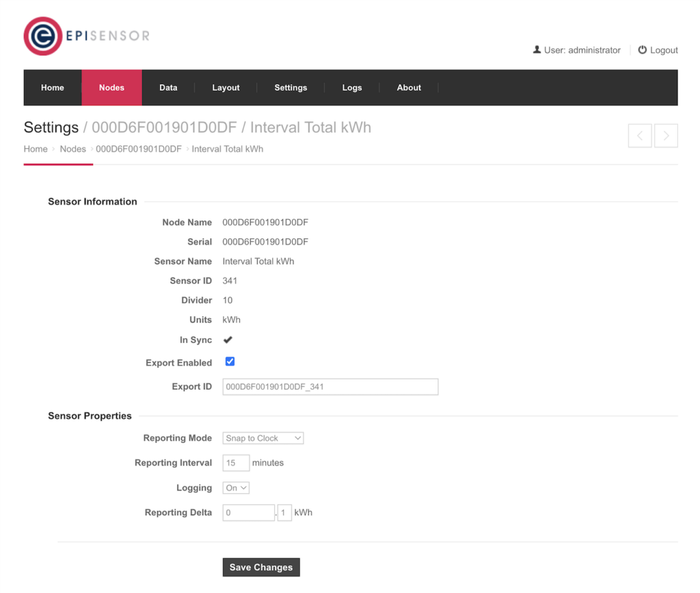Click the In Sync checkmark icon
The height and width of the screenshot is (593, 700).
[x=228, y=340]
